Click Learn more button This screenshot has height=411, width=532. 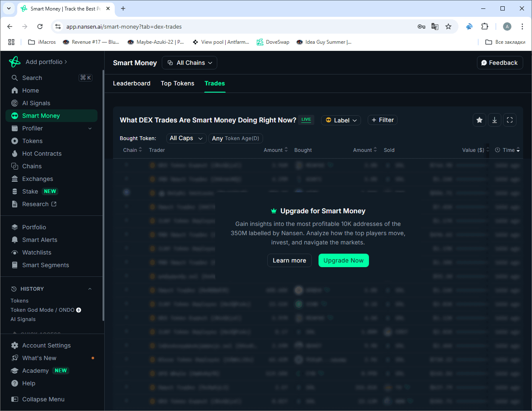(x=290, y=260)
